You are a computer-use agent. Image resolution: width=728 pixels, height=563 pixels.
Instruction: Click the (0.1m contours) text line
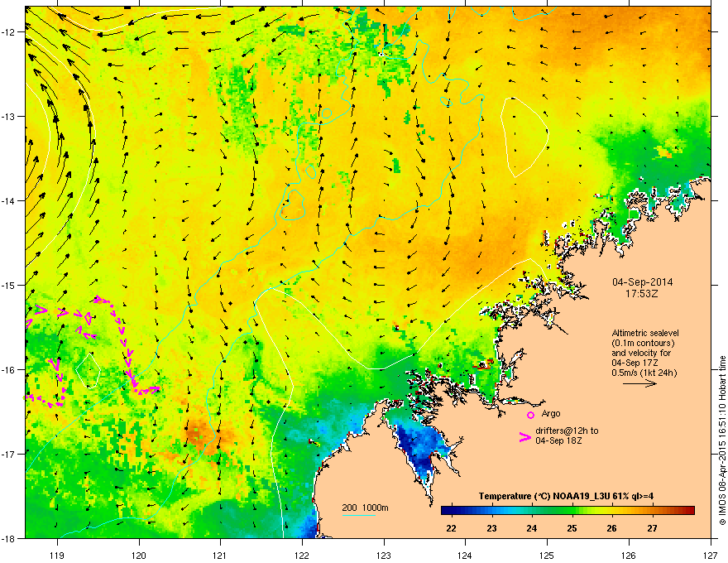click(643, 343)
